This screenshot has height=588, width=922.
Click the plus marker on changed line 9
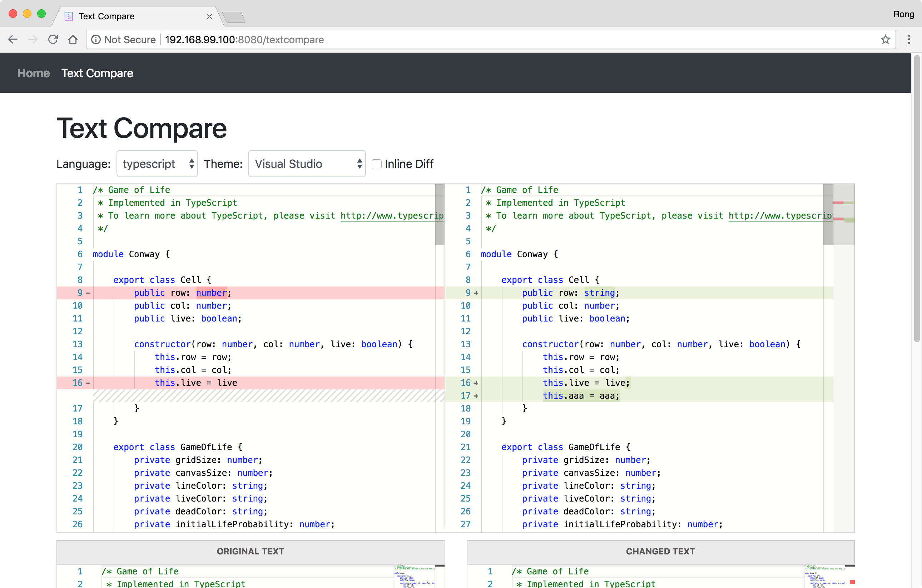(x=476, y=293)
